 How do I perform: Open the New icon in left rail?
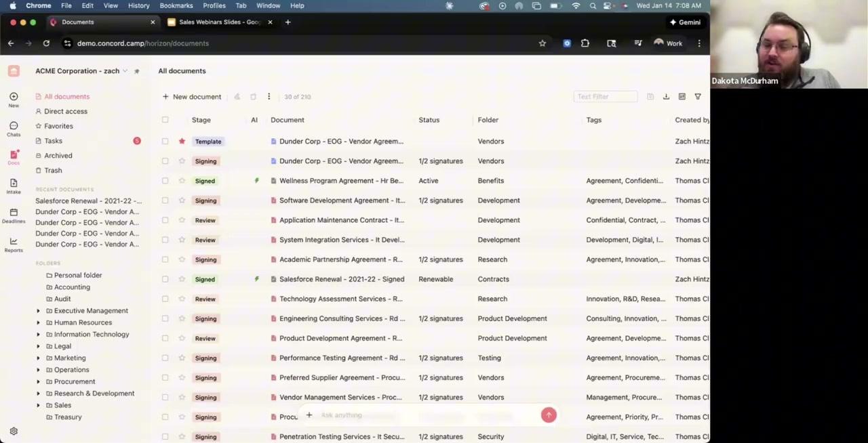coord(14,100)
